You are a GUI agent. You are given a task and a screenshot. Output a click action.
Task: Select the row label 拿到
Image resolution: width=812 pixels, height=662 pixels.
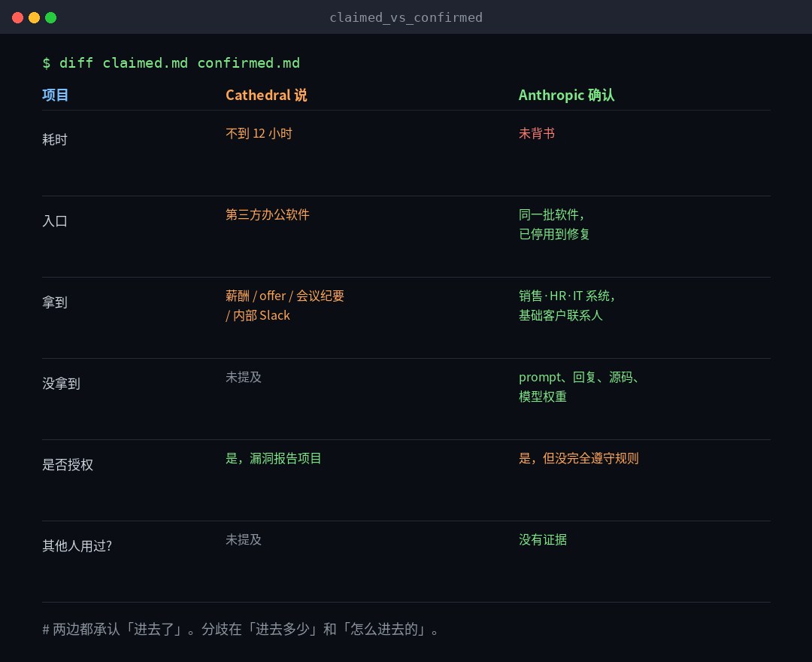55,302
